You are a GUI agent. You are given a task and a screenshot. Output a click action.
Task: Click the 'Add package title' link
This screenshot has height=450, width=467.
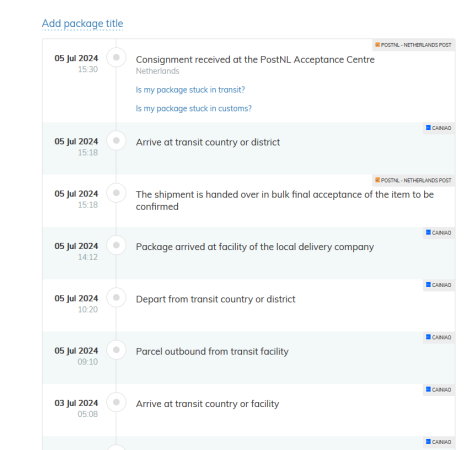point(82,24)
